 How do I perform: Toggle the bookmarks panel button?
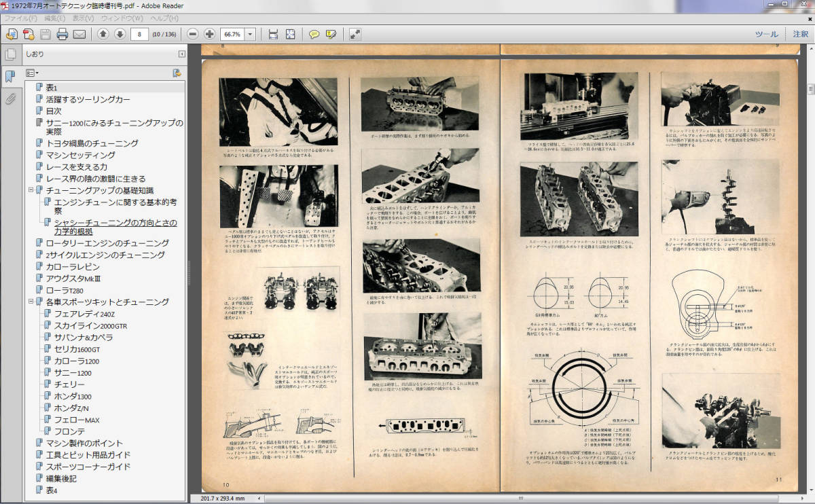click(10, 77)
